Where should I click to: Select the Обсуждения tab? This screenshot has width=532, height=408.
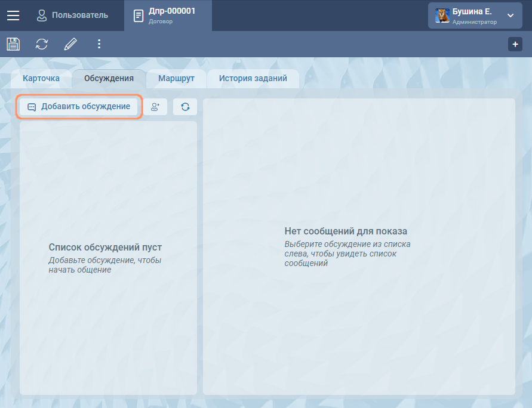pyautogui.click(x=109, y=78)
